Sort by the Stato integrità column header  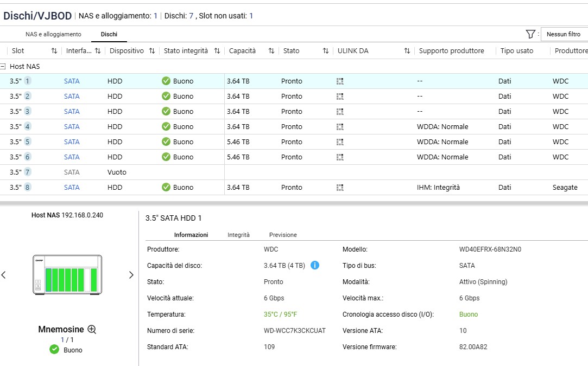pyautogui.click(x=186, y=51)
